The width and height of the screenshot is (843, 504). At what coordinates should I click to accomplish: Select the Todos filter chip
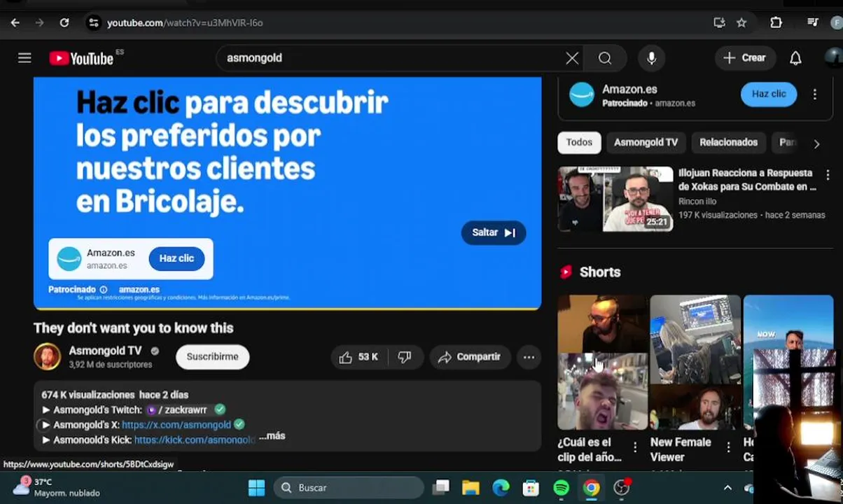[x=579, y=142]
